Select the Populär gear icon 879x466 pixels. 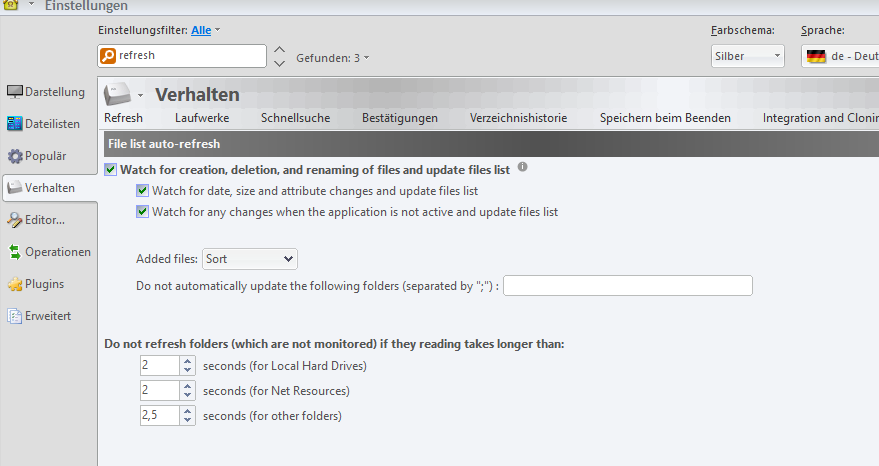pos(15,156)
